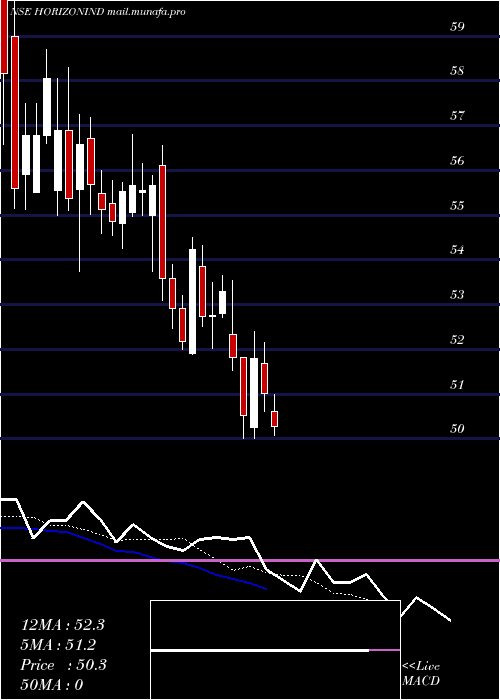Click the '<<Live MACD' label
Image resolution: width=500 pixels, height=700 pixels.
coord(421,674)
